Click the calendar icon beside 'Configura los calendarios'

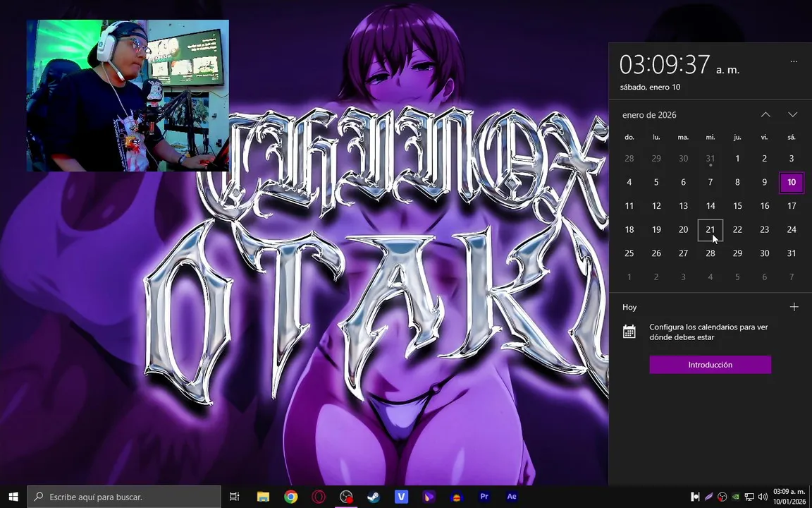[629, 332]
